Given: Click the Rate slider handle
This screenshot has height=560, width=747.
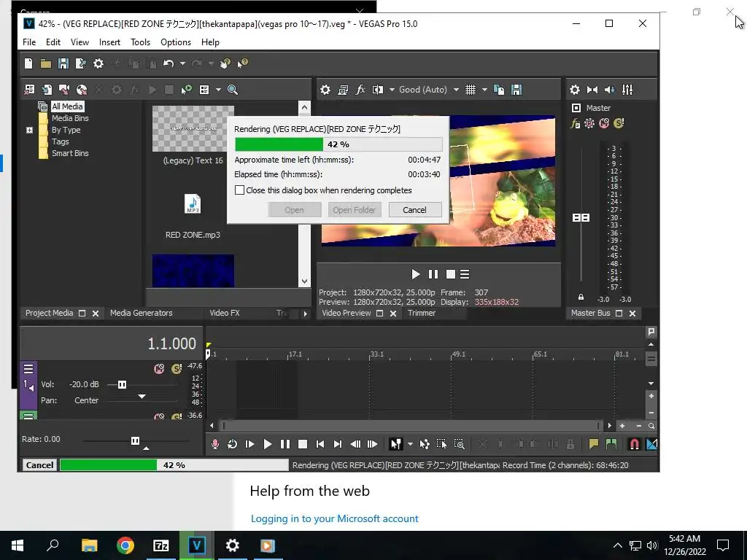Looking at the screenshot, I should pos(135,440).
